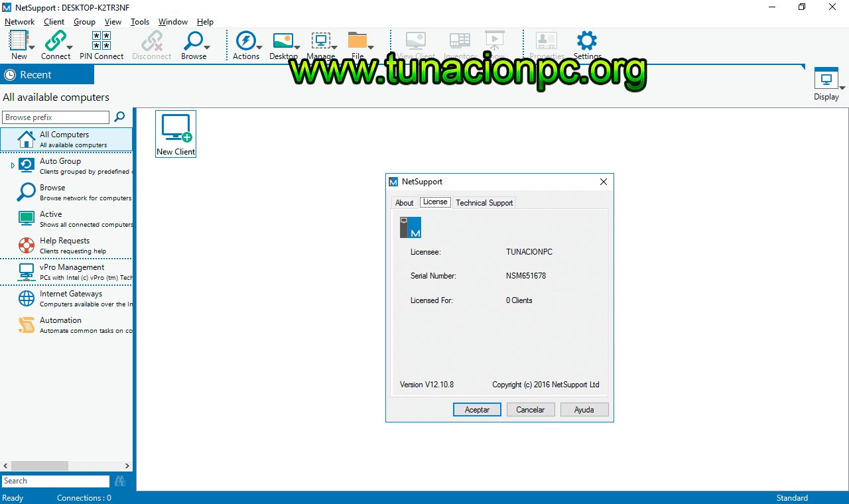Open the Tools menu
Viewport: 849px width, 504px height.
point(140,22)
